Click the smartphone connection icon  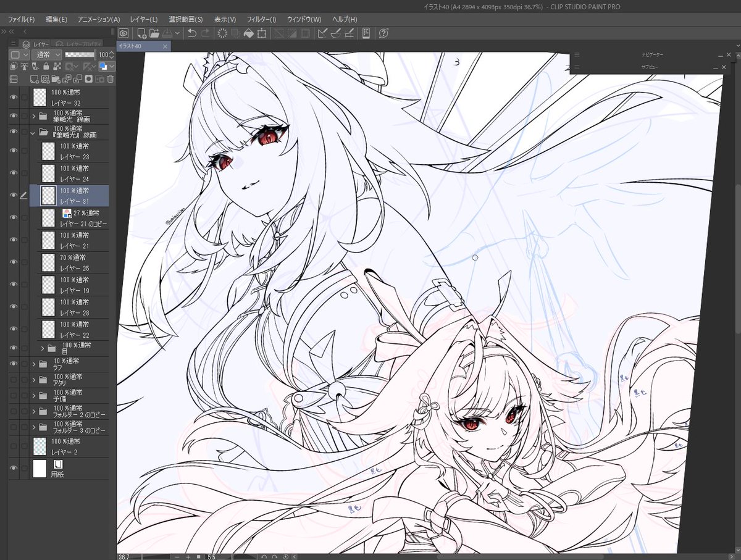coord(366,33)
